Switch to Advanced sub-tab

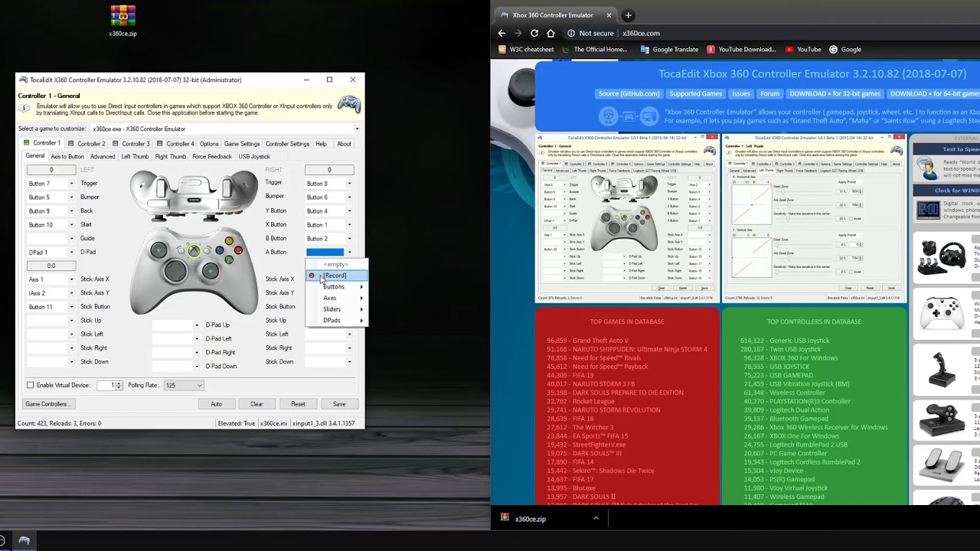pyautogui.click(x=103, y=156)
